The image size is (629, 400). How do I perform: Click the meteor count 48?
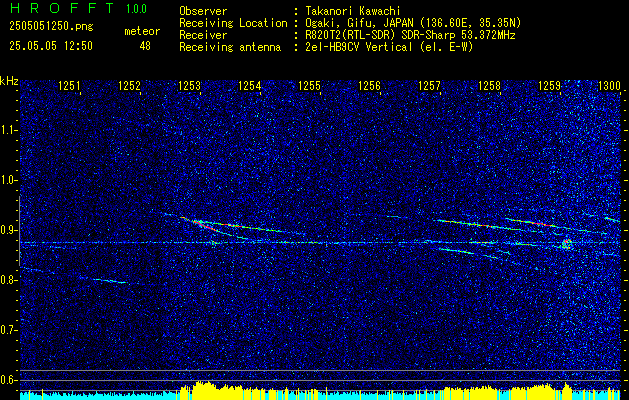point(145,46)
